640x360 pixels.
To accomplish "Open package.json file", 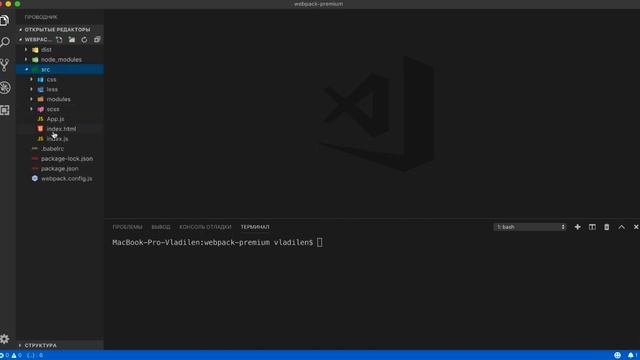I will coord(60,169).
